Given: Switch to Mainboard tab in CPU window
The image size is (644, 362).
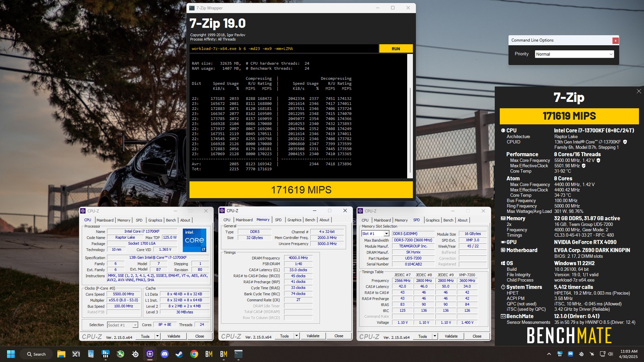Looking at the screenshot, I should (105, 220).
